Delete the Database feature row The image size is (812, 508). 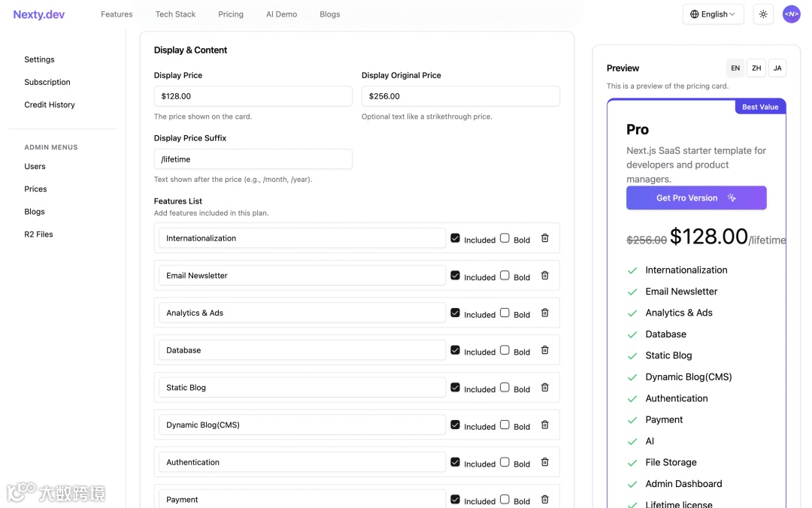[x=545, y=350]
